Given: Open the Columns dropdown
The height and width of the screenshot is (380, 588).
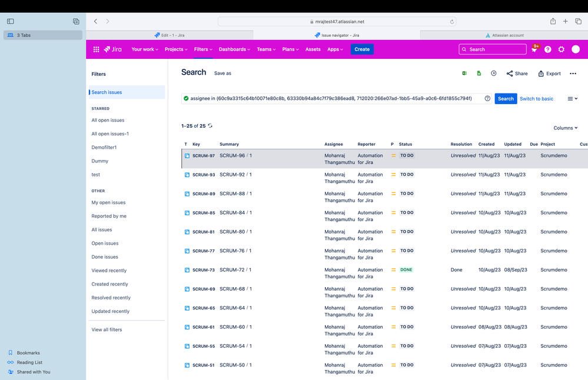Looking at the screenshot, I should click(x=564, y=128).
